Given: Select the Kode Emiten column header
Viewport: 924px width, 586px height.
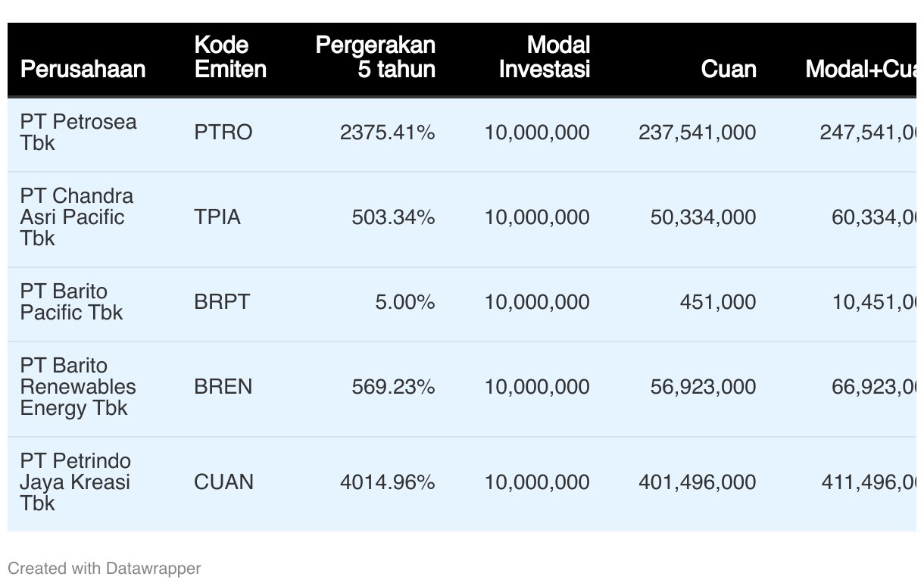Looking at the screenshot, I should (230, 57).
